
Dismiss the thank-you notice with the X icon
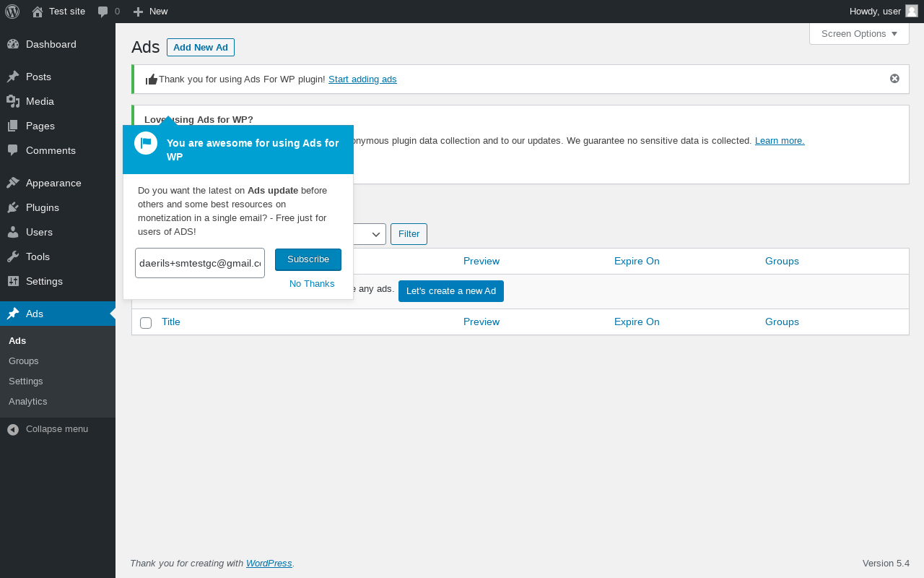coord(894,79)
